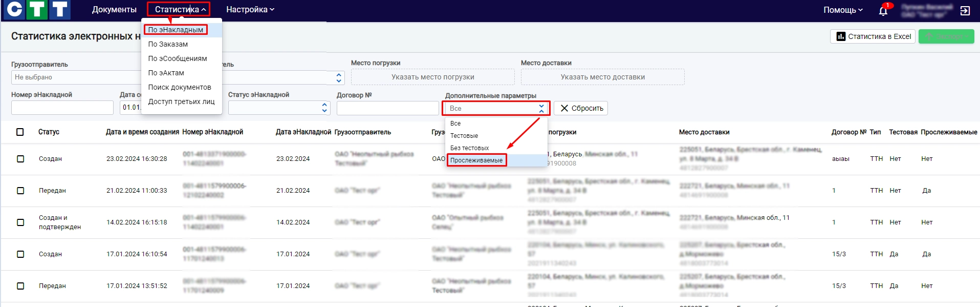980x307 pixels.
Task: Click the СТТ logo
Action: [37, 10]
